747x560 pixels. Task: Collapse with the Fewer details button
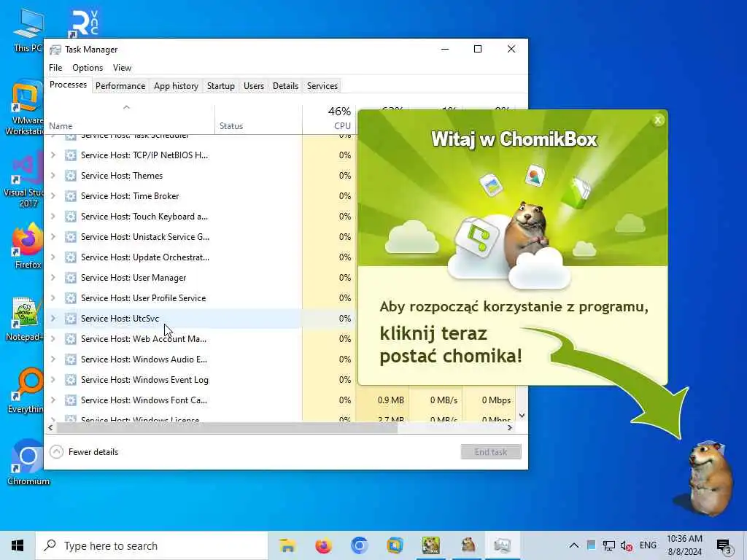pyautogui.click(x=84, y=452)
